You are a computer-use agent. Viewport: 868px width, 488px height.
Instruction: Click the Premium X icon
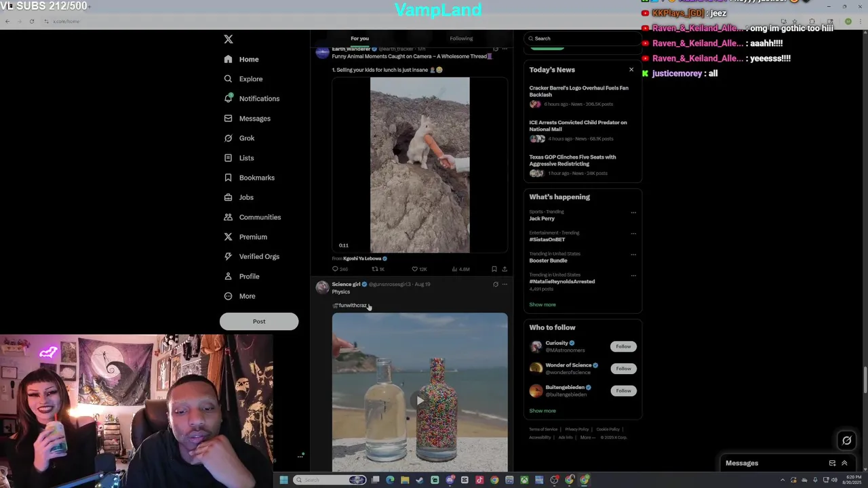tap(229, 237)
